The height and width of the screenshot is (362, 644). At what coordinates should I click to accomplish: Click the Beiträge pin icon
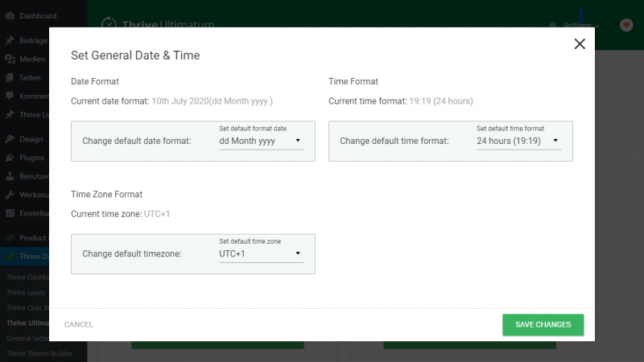point(10,40)
